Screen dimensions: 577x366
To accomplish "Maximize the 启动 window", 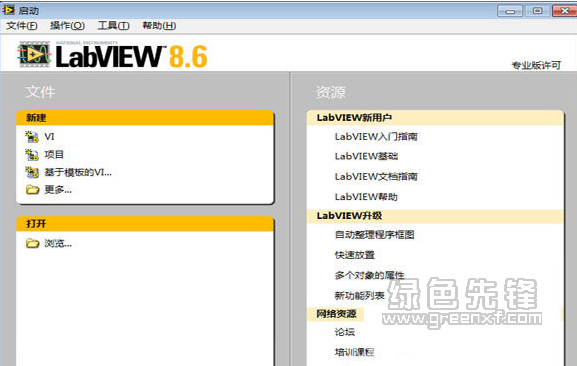I will point(537,11).
